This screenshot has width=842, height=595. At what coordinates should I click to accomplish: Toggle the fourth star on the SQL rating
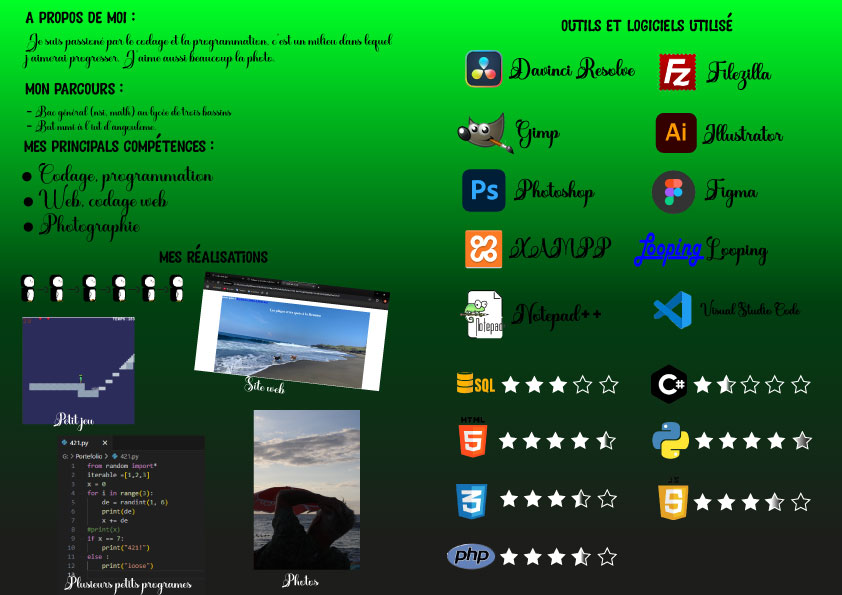click(584, 383)
